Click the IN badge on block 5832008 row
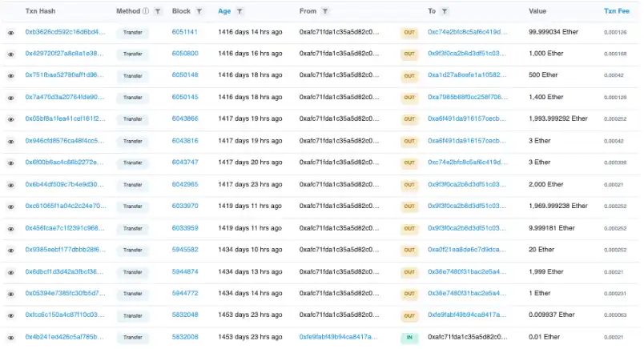Screen dimensions: 644x349 (409, 338)
